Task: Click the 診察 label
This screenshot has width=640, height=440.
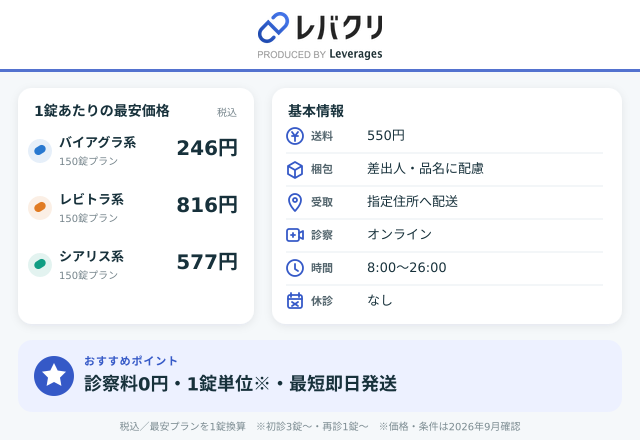Action: point(322,235)
